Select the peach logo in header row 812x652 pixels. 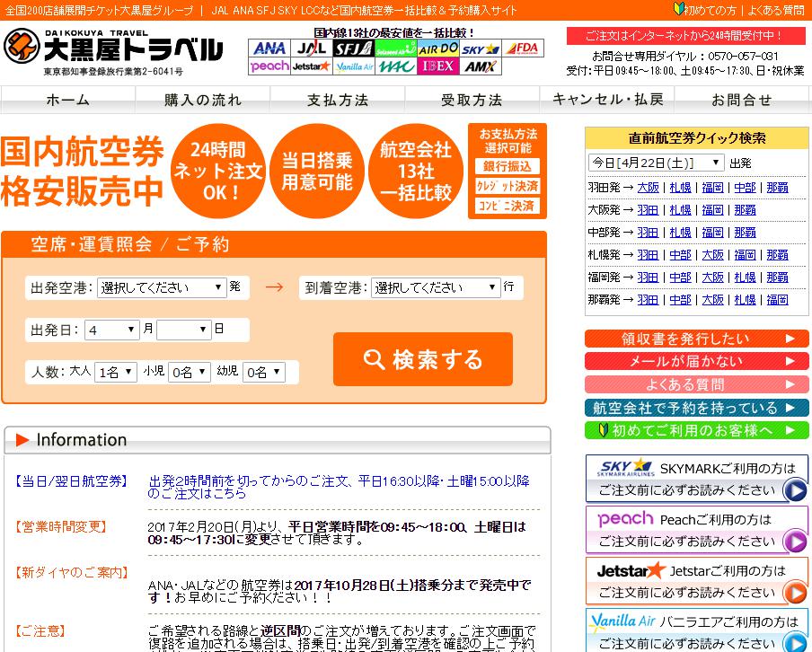269,66
